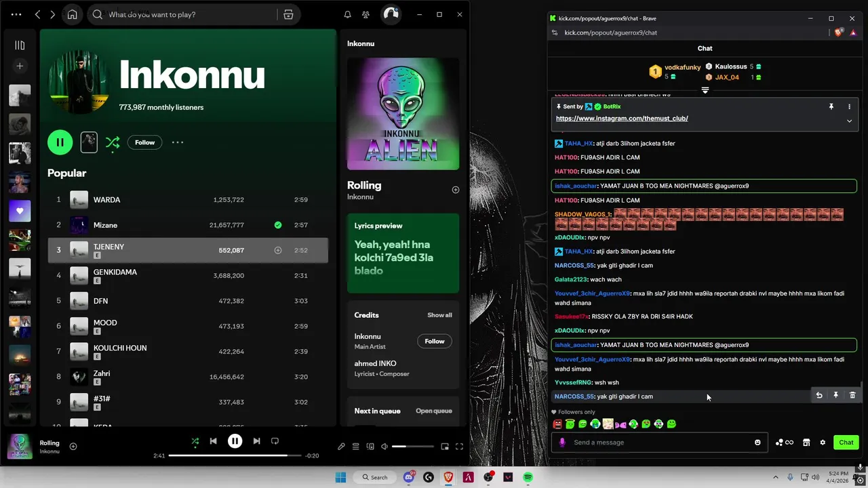This screenshot has height=488, width=868.
Task: Open the Spotify profile avatar
Action: [x=391, y=14]
